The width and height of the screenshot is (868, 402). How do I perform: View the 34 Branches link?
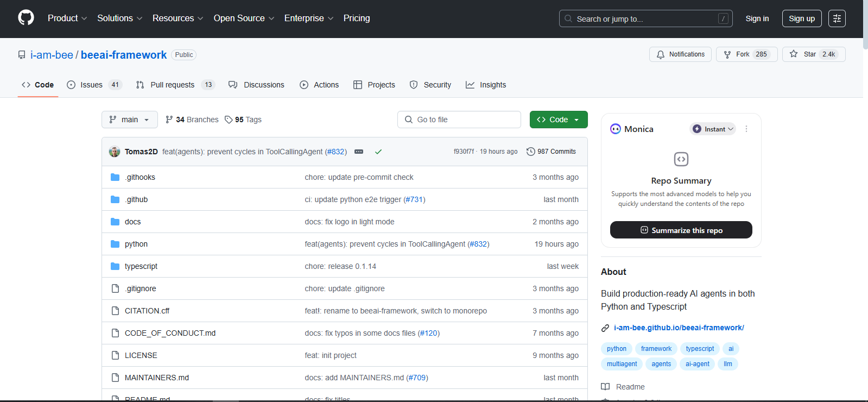coord(192,120)
